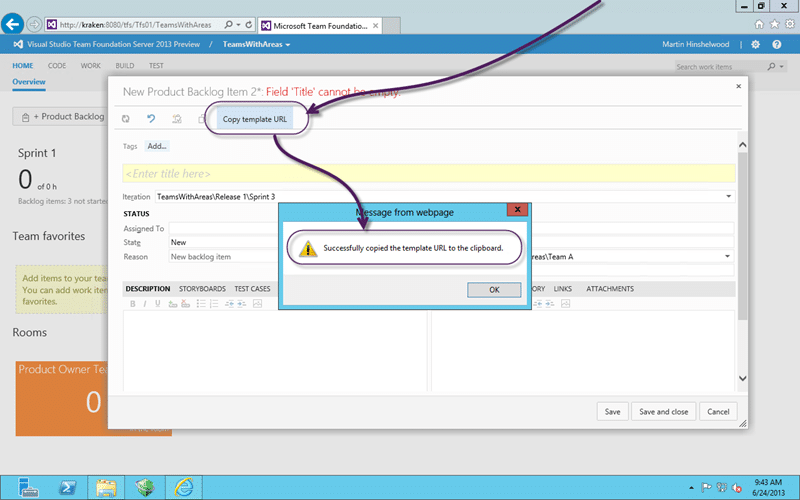
Task: Select the Overview sub-tab
Action: click(x=29, y=82)
